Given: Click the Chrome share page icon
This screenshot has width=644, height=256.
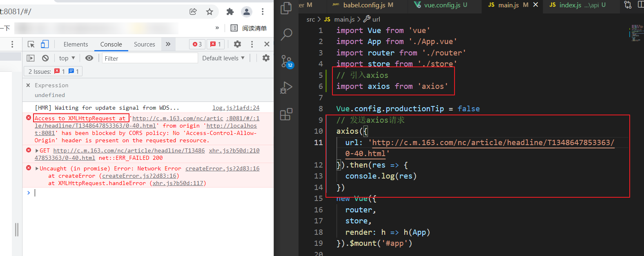Looking at the screenshot, I should pos(193,12).
